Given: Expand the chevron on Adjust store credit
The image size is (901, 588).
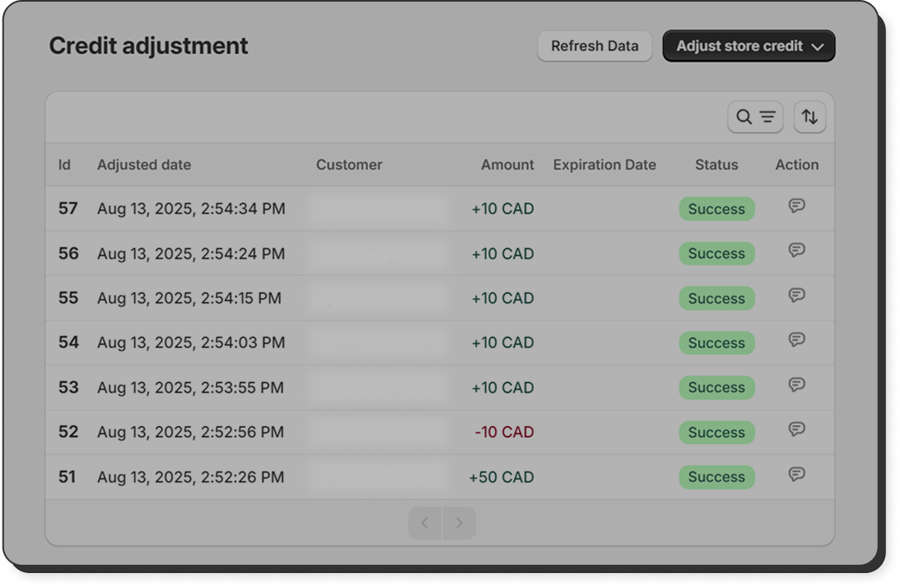Looking at the screenshot, I should tap(818, 47).
